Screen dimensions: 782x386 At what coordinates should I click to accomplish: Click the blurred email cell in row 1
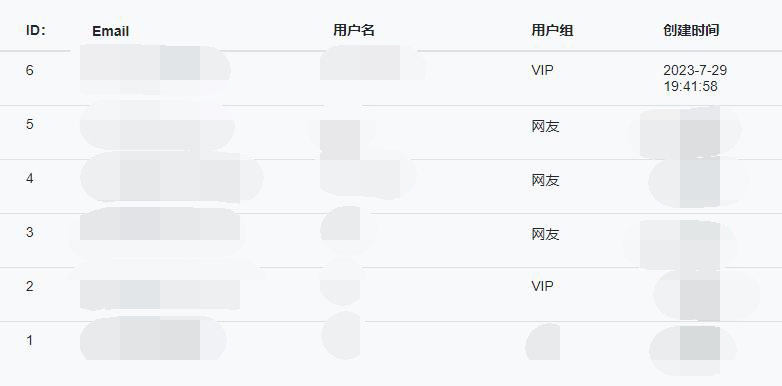tap(153, 339)
